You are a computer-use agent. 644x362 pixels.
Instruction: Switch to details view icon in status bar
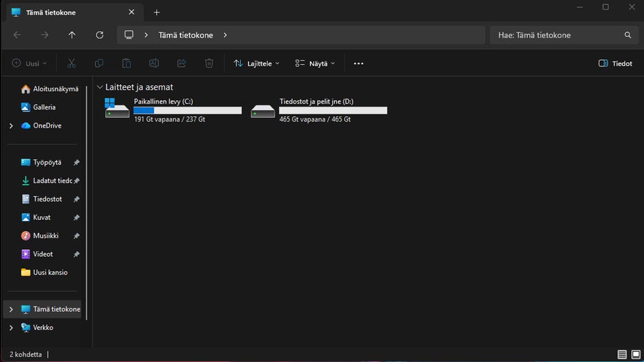622,354
